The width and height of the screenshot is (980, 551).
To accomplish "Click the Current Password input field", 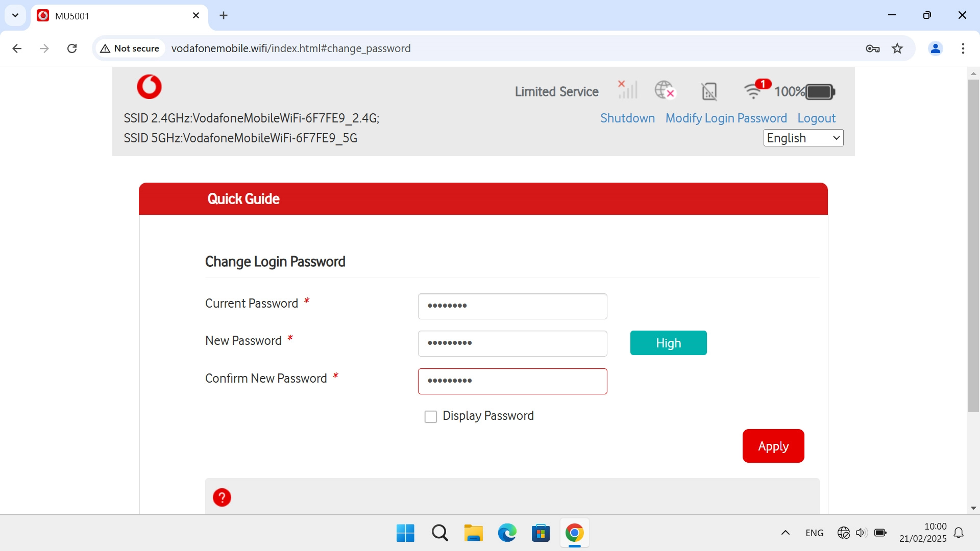I will pos(512,306).
